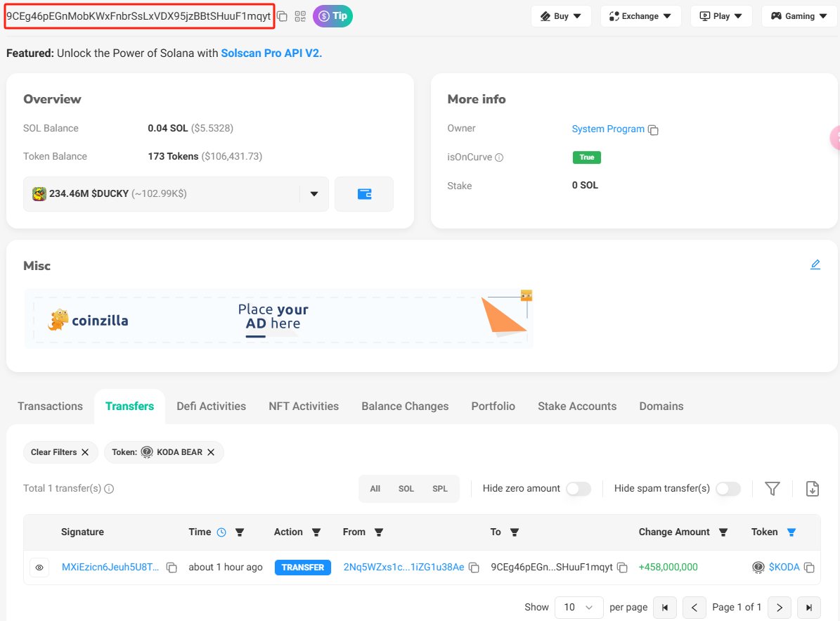
Task: Go to the next page
Action: [x=780, y=608]
